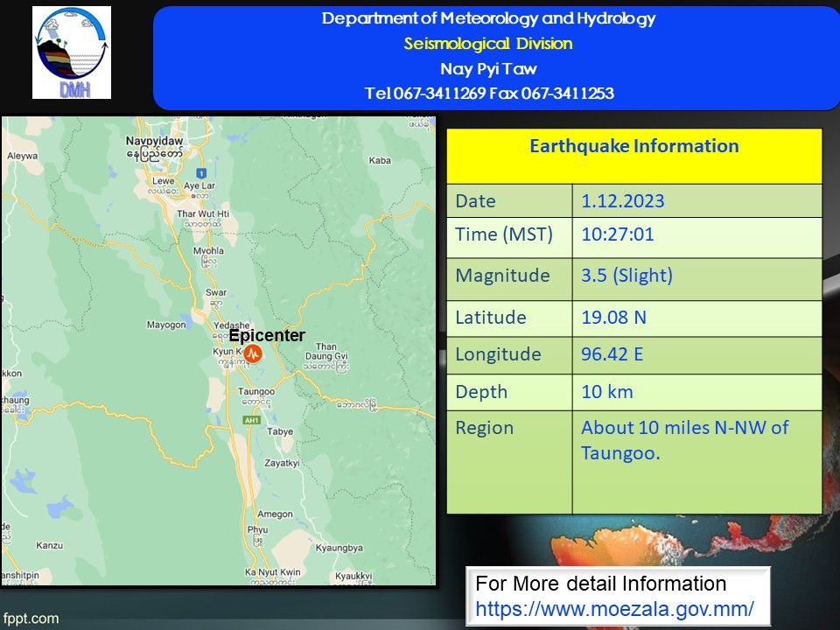
Task: Select the longitude value 96.42 E
Action: [613, 354]
